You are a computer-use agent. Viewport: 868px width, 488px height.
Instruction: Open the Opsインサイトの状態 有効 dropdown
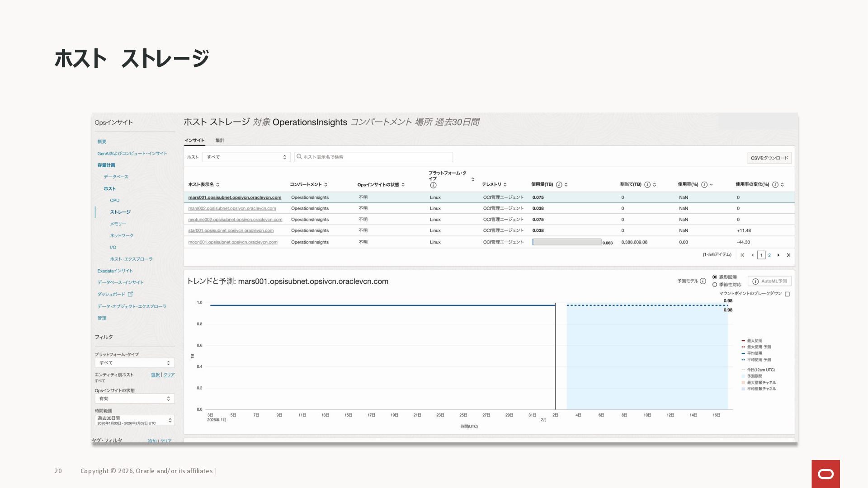135,399
